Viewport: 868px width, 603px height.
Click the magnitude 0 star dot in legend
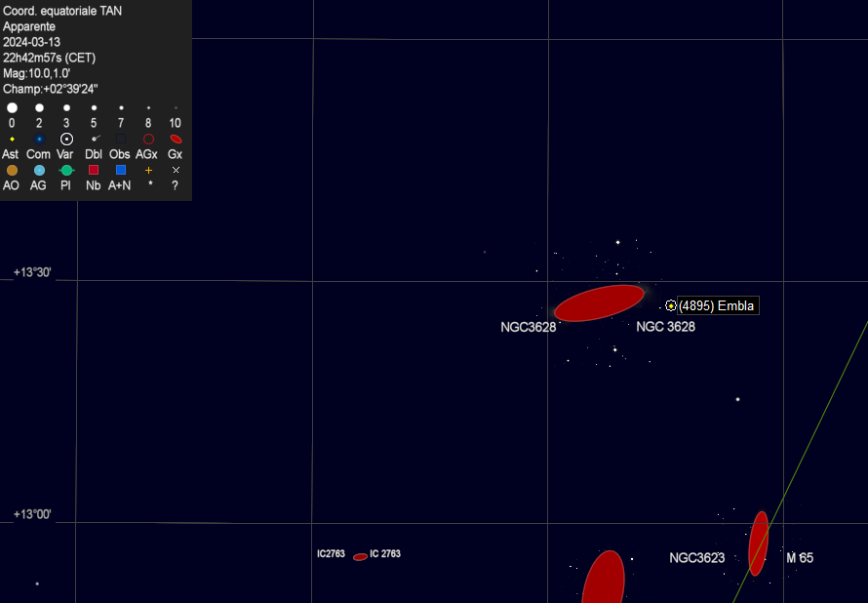(x=12, y=107)
